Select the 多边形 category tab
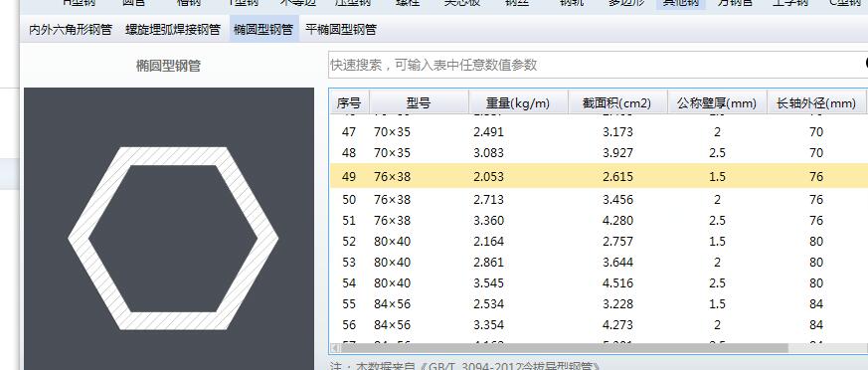Screen dimensions: 868x370 point(626,3)
